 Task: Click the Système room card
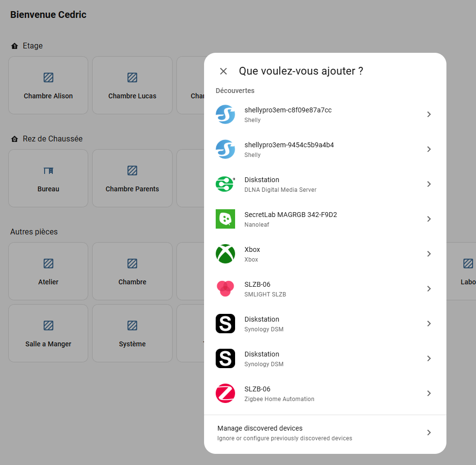pyautogui.click(x=132, y=333)
